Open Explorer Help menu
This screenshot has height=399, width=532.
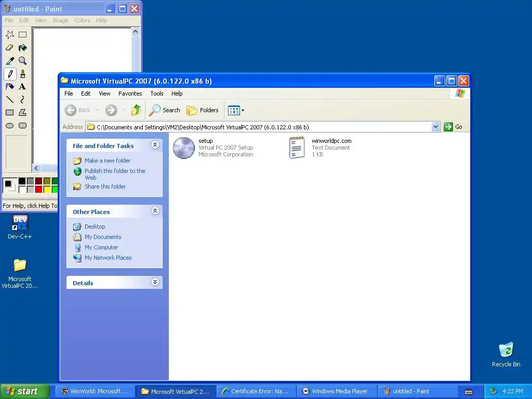click(x=177, y=94)
